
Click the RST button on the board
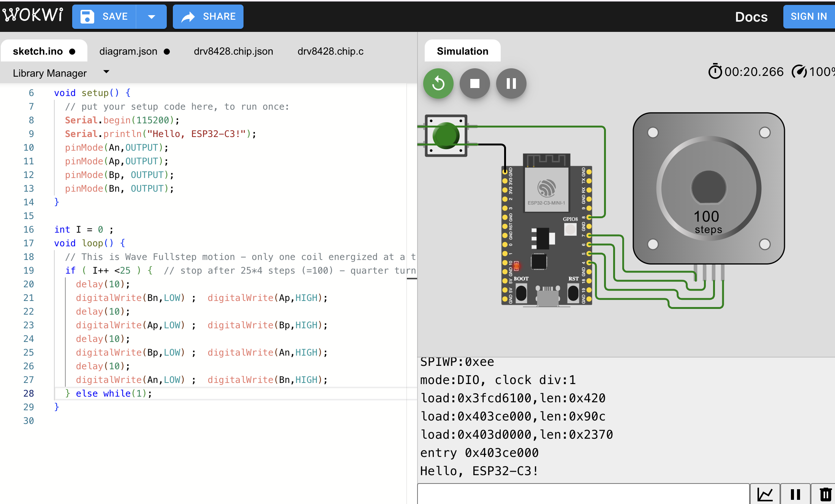(x=573, y=293)
